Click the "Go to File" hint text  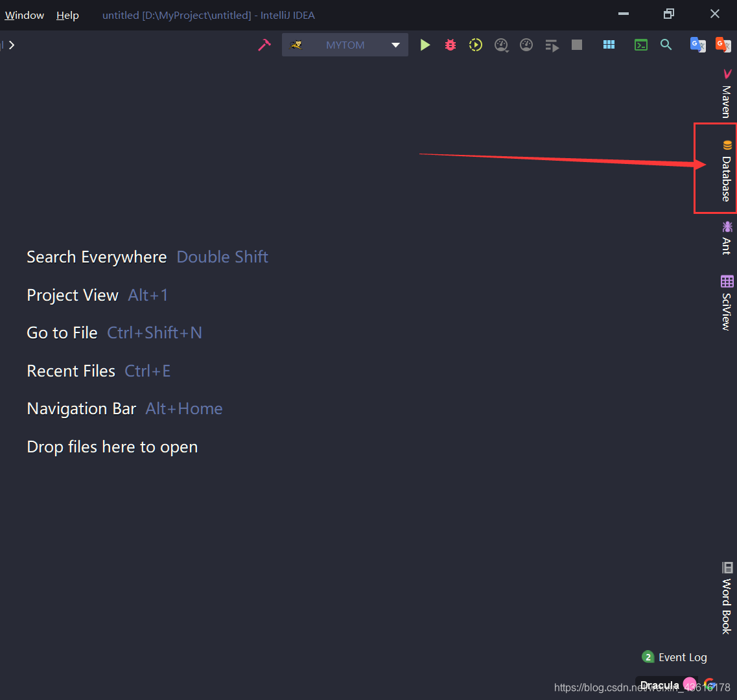click(62, 333)
